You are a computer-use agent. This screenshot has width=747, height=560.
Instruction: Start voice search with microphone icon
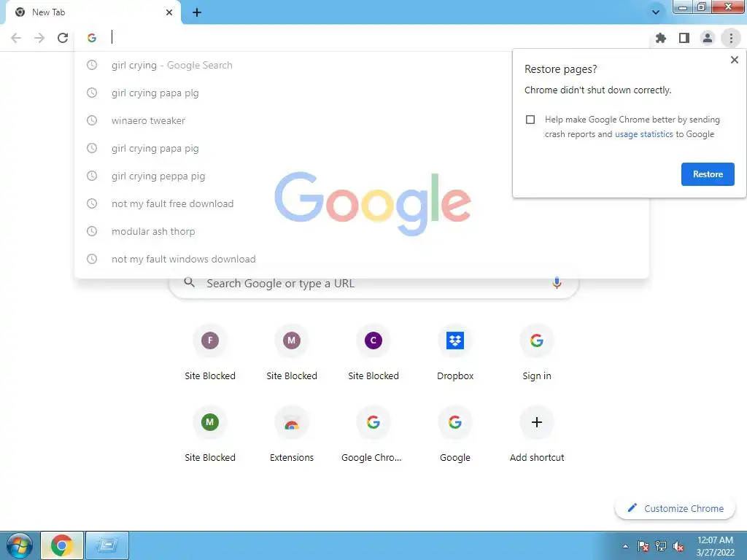(x=557, y=283)
